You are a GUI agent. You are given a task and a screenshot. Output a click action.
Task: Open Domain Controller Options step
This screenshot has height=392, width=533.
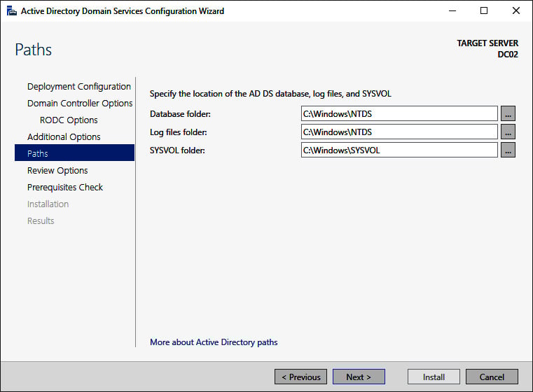[80, 104]
